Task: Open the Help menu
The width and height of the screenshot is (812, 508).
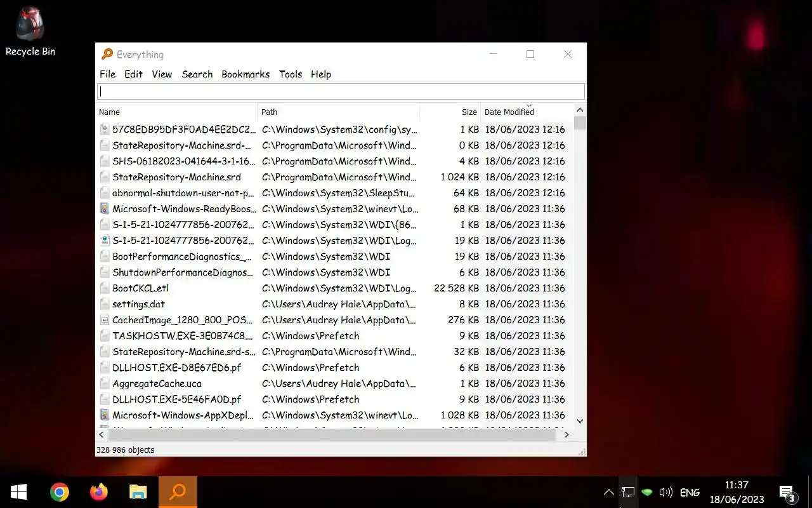Action: click(321, 74)
